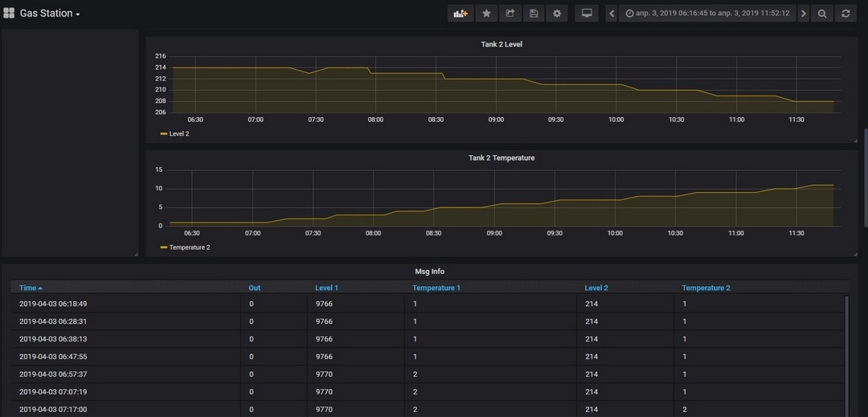The width and height of the screenshot is (868, 417).
Task: Open the Gas Station dashboard dropdown
Action: [x=50, y=14]
